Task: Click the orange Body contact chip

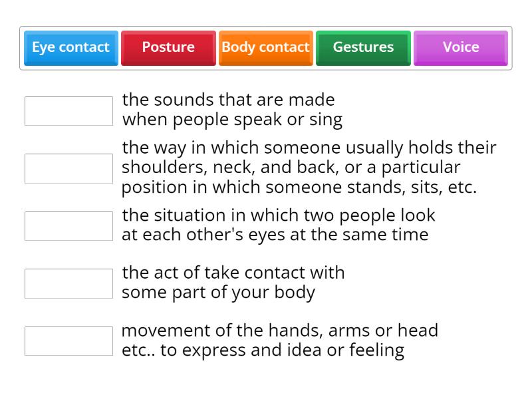Action: (265, 47)
